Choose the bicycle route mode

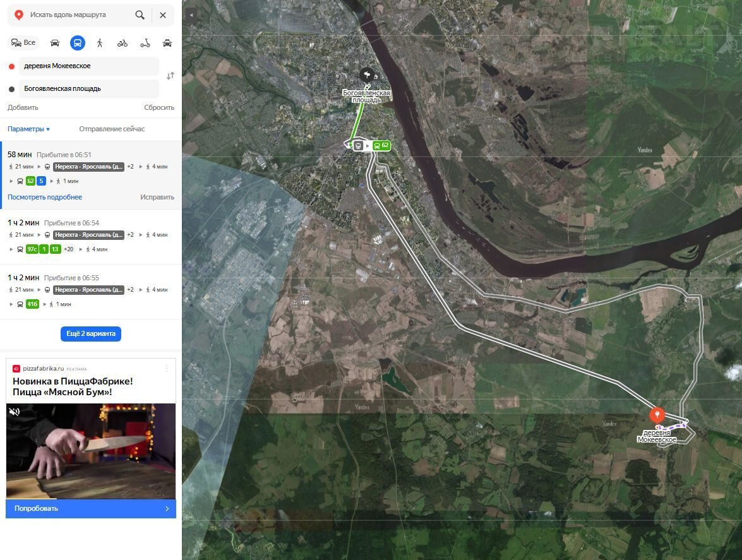tap(123, 43)
